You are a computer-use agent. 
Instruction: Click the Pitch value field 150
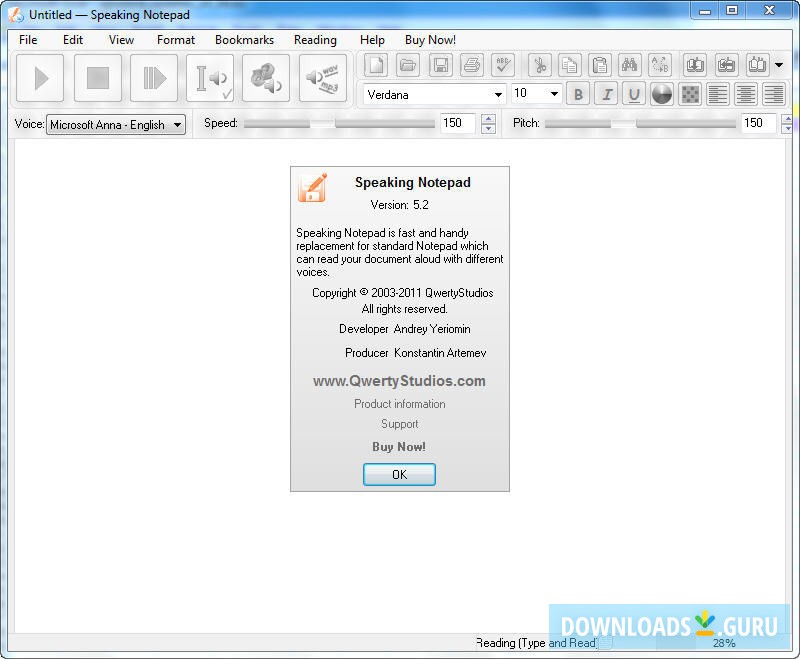[759, 123]
